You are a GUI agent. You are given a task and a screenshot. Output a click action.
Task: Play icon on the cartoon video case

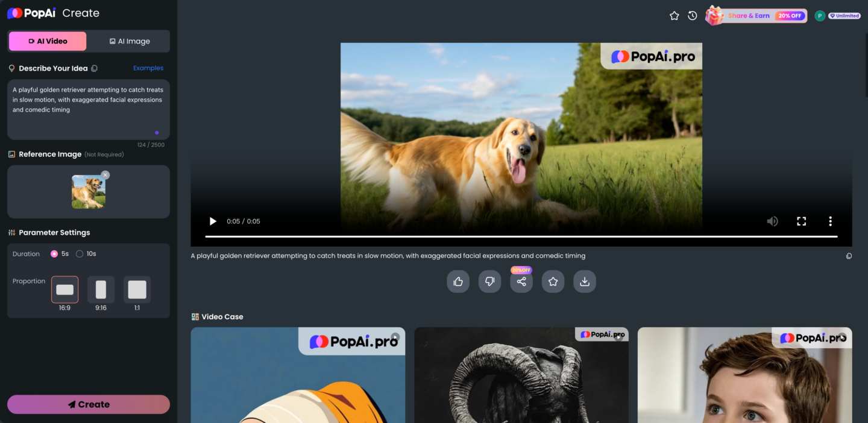pos(395,337)
